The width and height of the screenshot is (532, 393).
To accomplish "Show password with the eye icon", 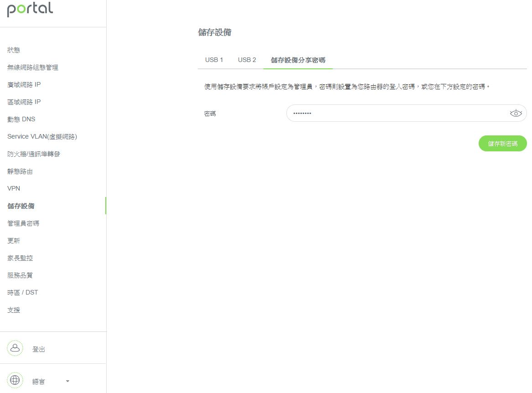I will point(516,114).
